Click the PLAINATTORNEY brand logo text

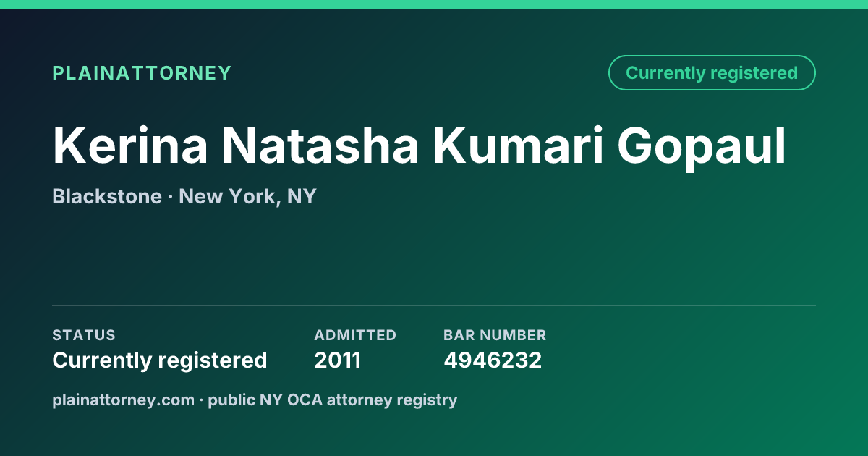click(142, 73)
